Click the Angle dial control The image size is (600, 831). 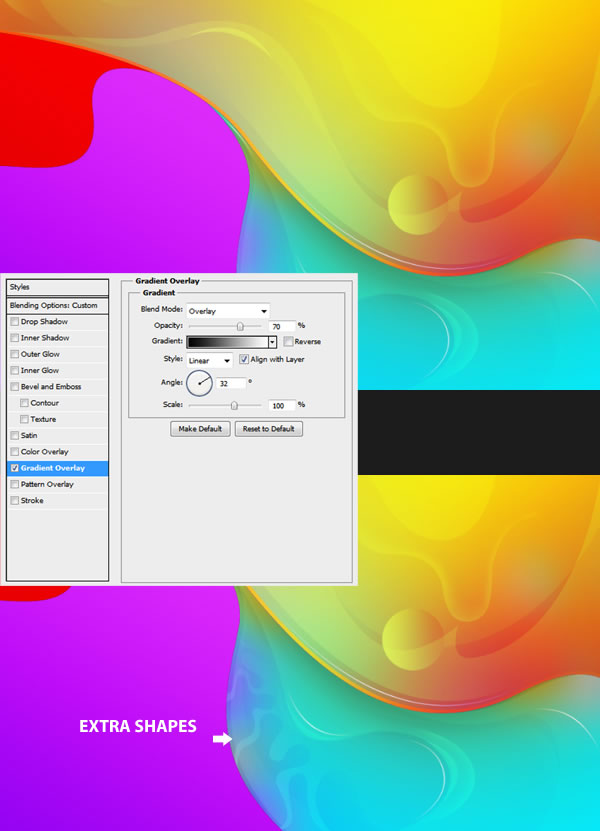199,383
